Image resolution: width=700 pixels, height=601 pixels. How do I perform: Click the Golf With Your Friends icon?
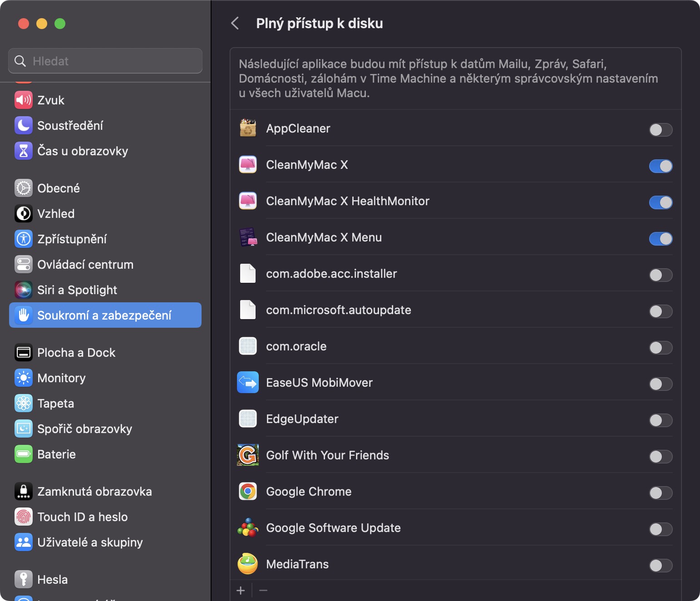click(x=248, y=455)
